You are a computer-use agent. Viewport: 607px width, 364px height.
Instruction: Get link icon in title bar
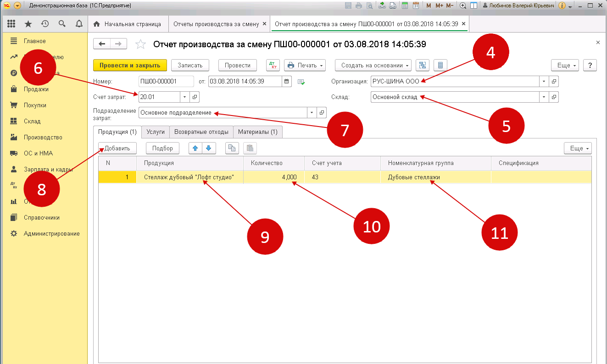382,6
